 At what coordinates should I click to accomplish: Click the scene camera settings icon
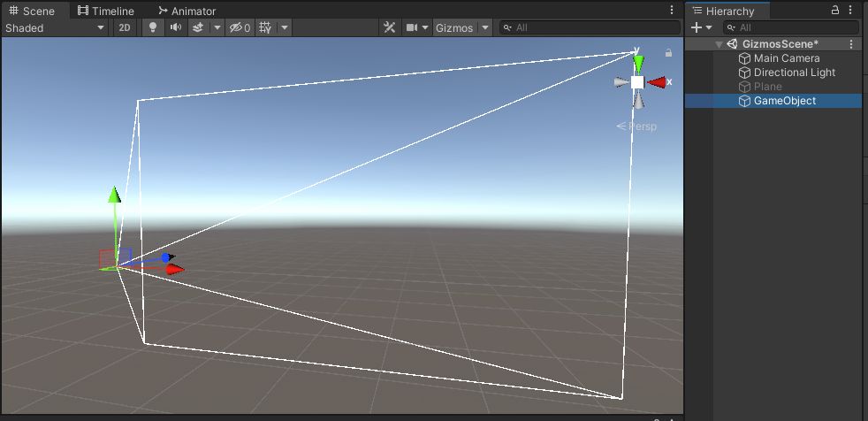pyautogui.click(x=412, y=27)
